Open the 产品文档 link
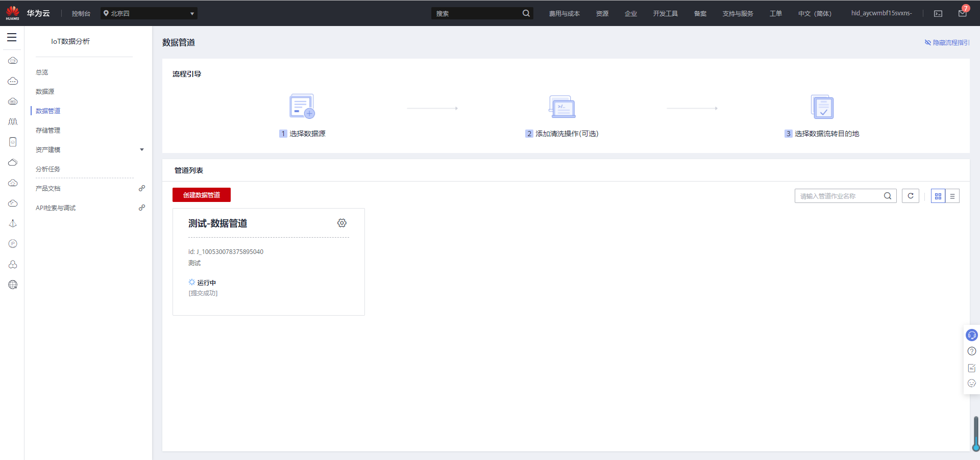 (48, 189)
